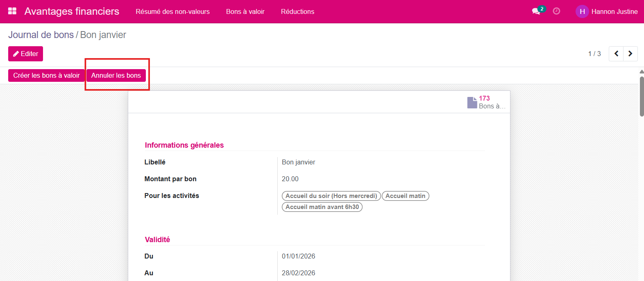644x281 pixels.
Task: Open the Résumé des non-valeurs menu
Action: (172, 11)
